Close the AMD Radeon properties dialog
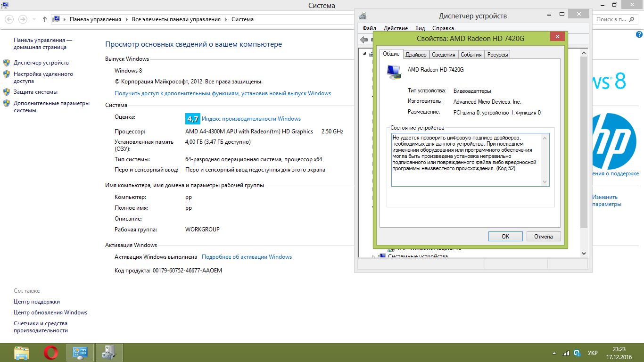Screen dimensions: 644x362 click(558, 37)
